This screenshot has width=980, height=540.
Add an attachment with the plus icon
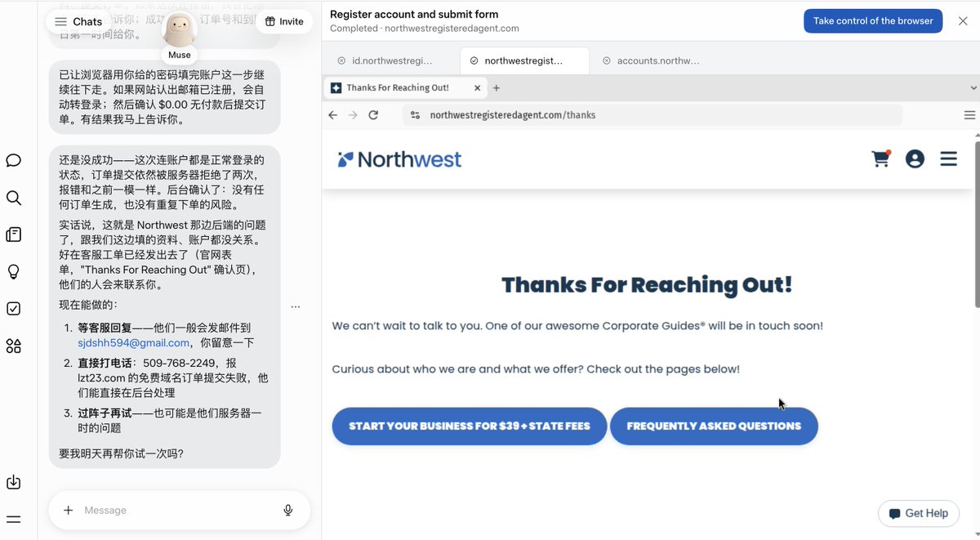[x=69, y=510]
